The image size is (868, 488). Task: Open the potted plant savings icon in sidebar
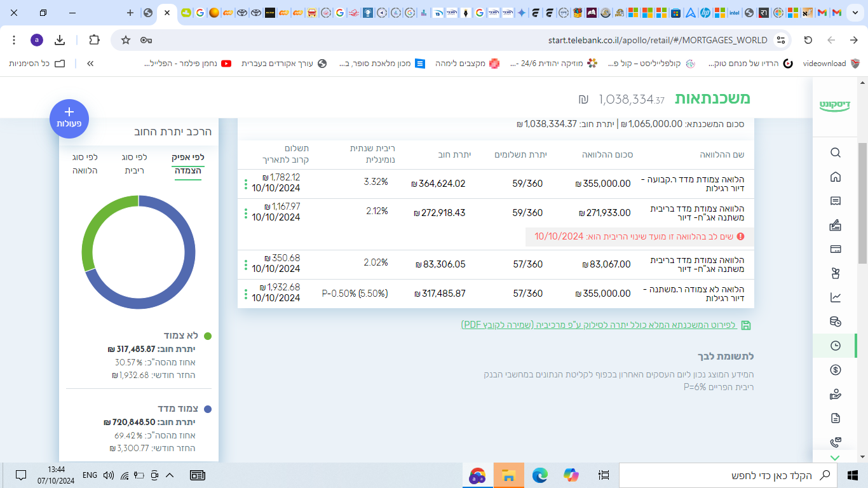836,273
